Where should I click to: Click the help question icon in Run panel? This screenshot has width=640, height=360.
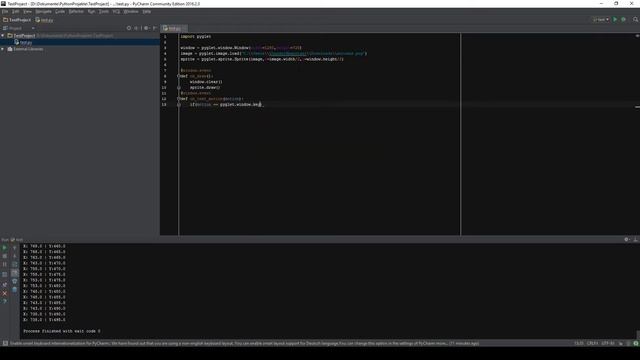(x=4, y=301)
